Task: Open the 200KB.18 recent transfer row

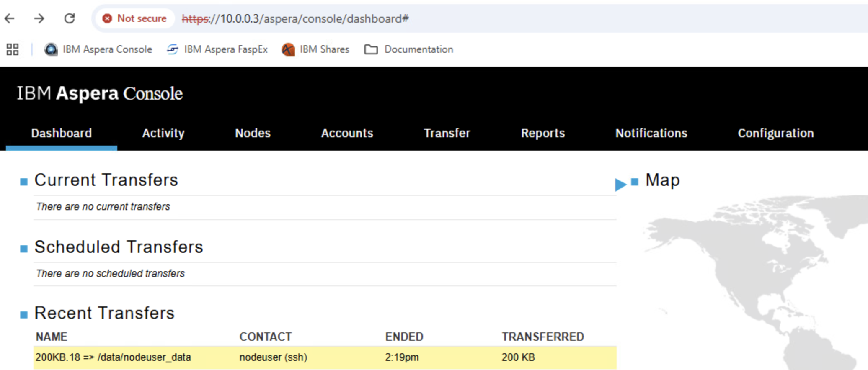Action: [x=325, y=357]
